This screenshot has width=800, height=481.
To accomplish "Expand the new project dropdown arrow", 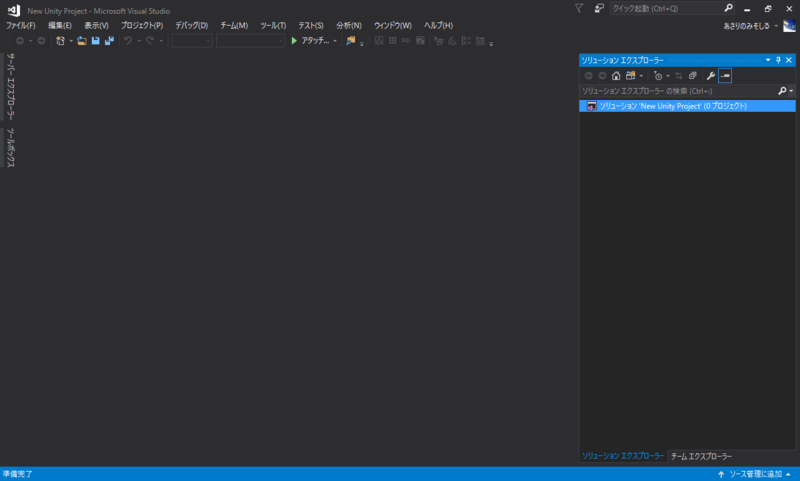I will [x=71, y=41].
